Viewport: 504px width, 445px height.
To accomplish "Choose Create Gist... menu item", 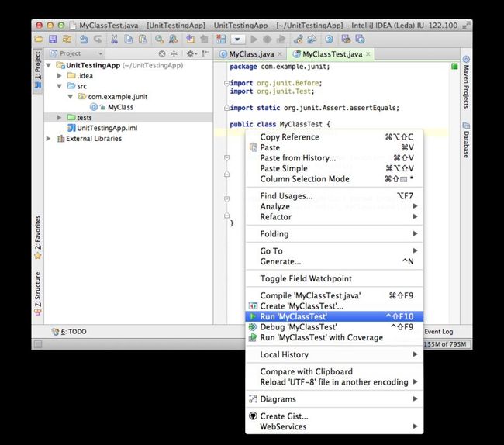I will point(334,416).
